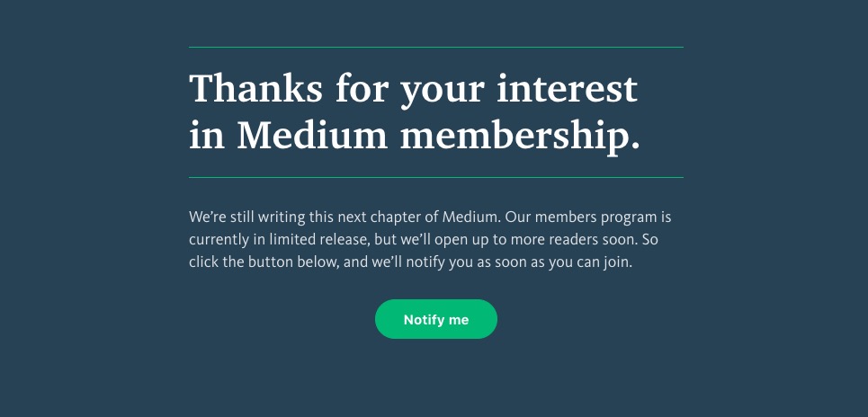Click the "Thanks for your interest" heading line

tap(413, 89)
